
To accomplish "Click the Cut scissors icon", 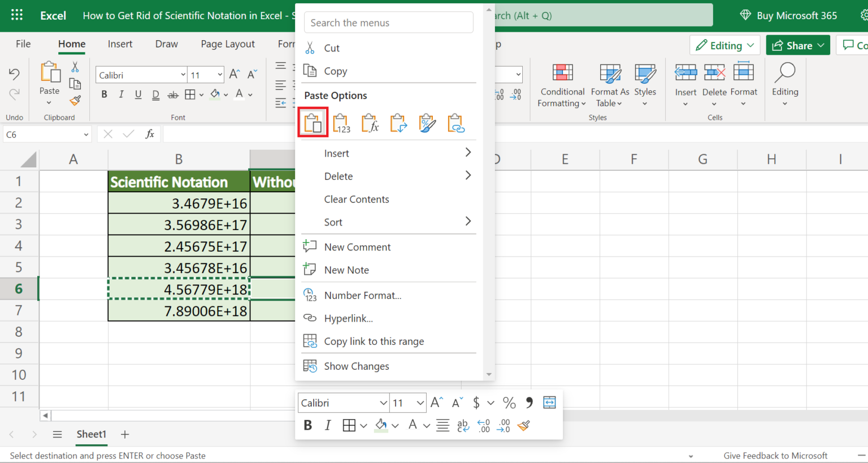I will pyautogui.click(x=310, y=47).
